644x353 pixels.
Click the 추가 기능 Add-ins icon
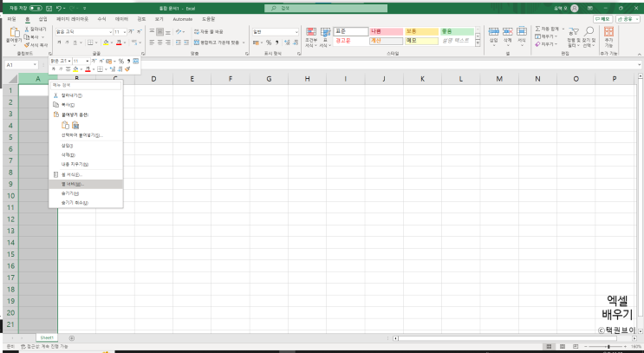[x=608, y=31]
